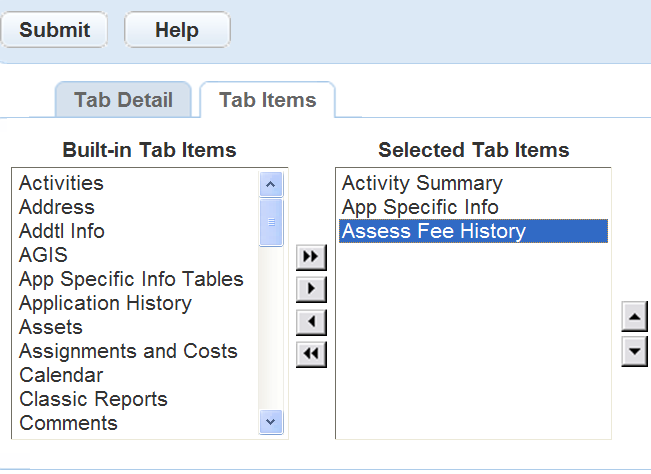Viewport: 651px width, 474px height.
Task: Click the single left arrow to remove item
Action: (312, 322)
